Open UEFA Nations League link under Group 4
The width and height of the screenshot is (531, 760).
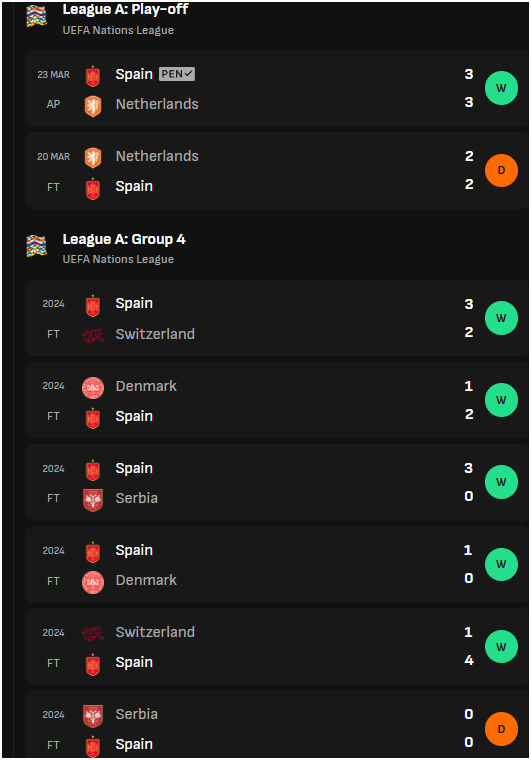(x=118, y=259)
